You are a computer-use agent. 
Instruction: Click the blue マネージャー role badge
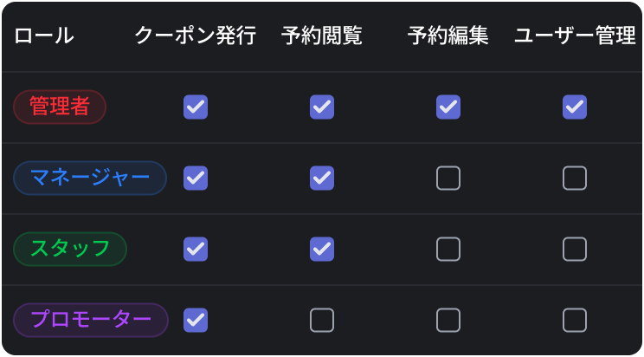click(x=90, y=178)
